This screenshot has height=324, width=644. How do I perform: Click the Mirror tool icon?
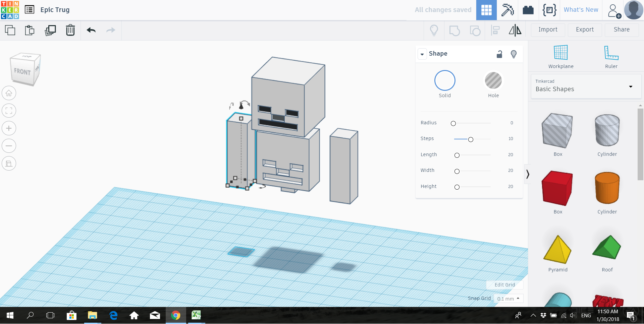coord(515,30)
